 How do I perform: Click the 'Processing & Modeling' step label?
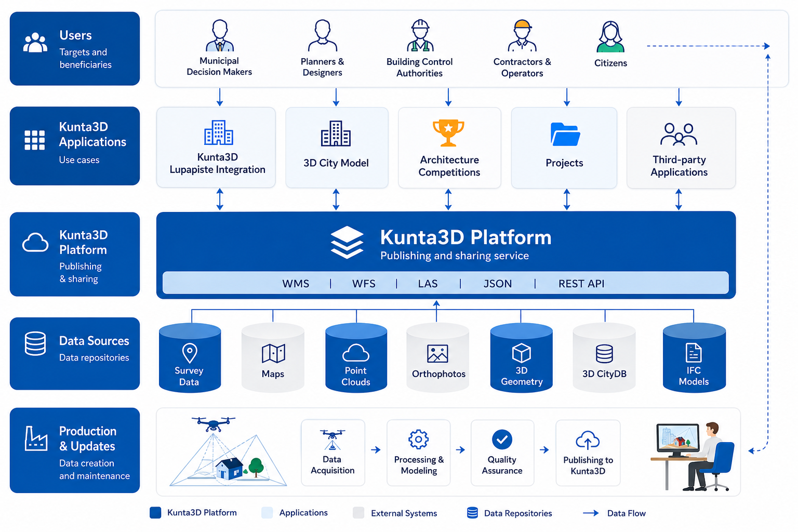click(419, 465)
